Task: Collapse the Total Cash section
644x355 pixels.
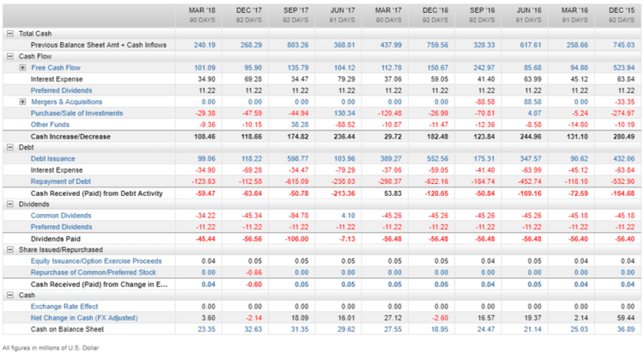Action: [x=9, y=33]
